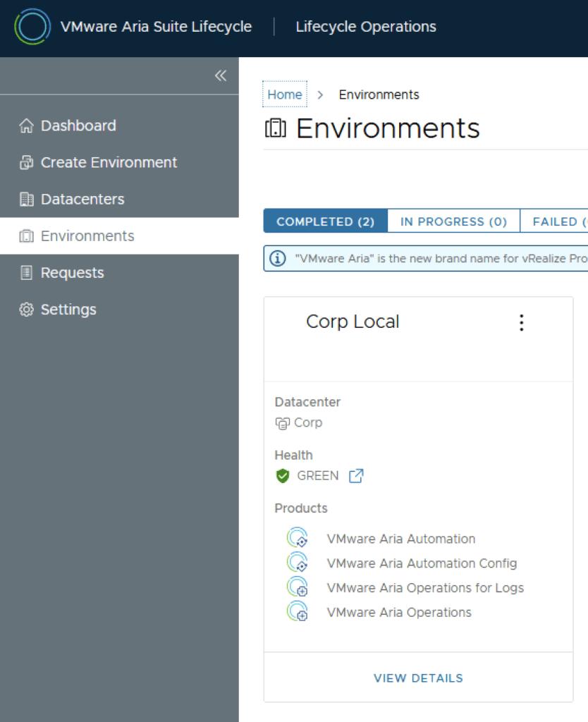
Task: Click the VMware Aria Suite Lifecycle logo
Action: (x=32, y=27)
